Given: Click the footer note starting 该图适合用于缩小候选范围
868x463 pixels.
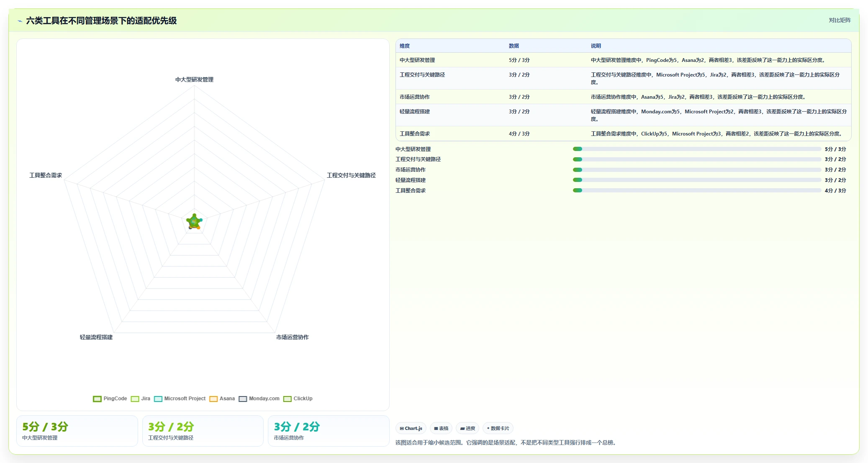Looking at the screenshot, I should point(507,443).
